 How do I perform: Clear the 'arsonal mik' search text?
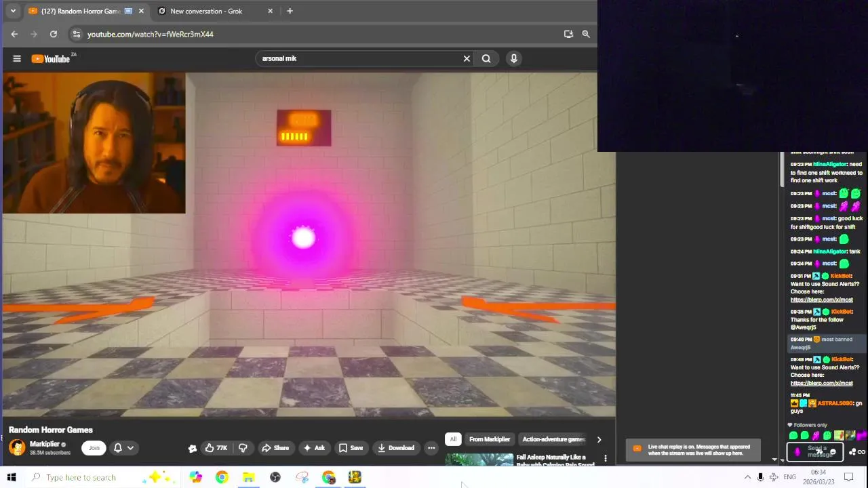point(467,58)
